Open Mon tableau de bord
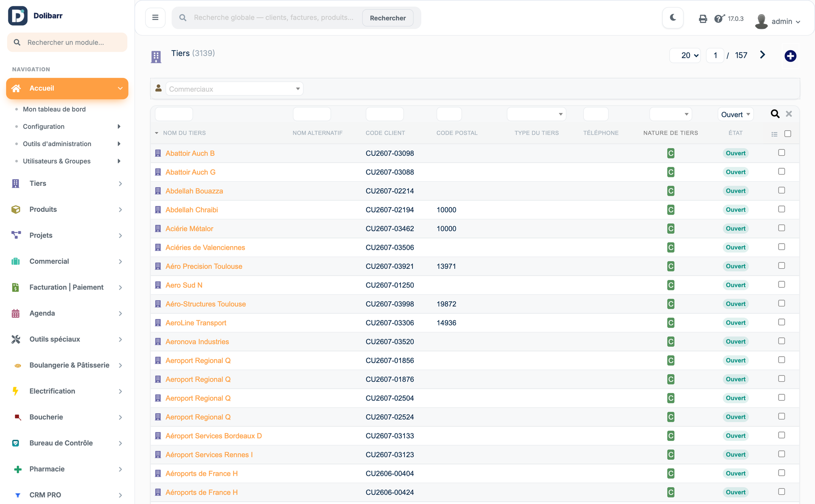Screen dimensions: 815x504 [54, 109]
